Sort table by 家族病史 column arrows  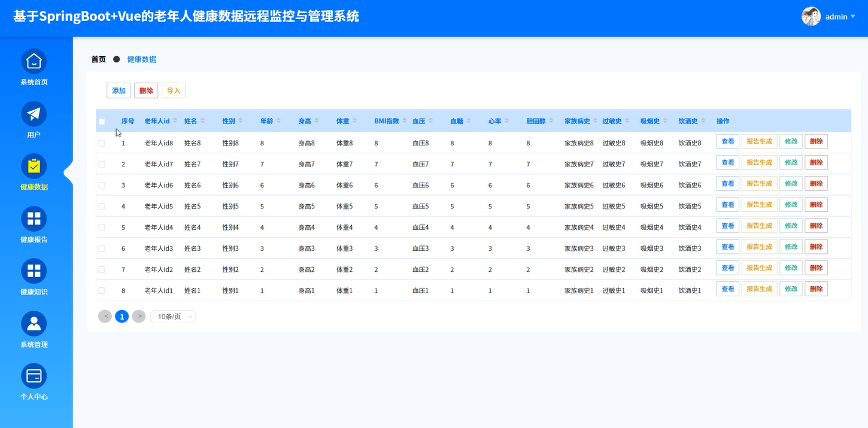(596, 121)
